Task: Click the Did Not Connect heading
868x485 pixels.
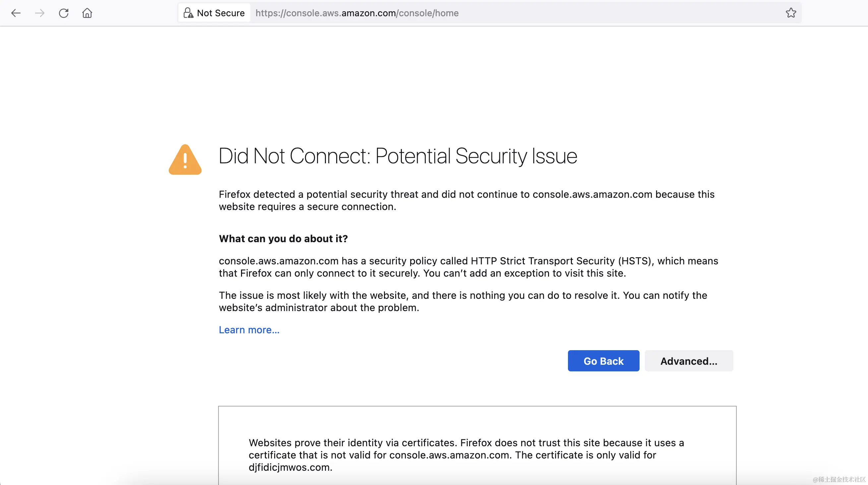Action: (398, 156)
